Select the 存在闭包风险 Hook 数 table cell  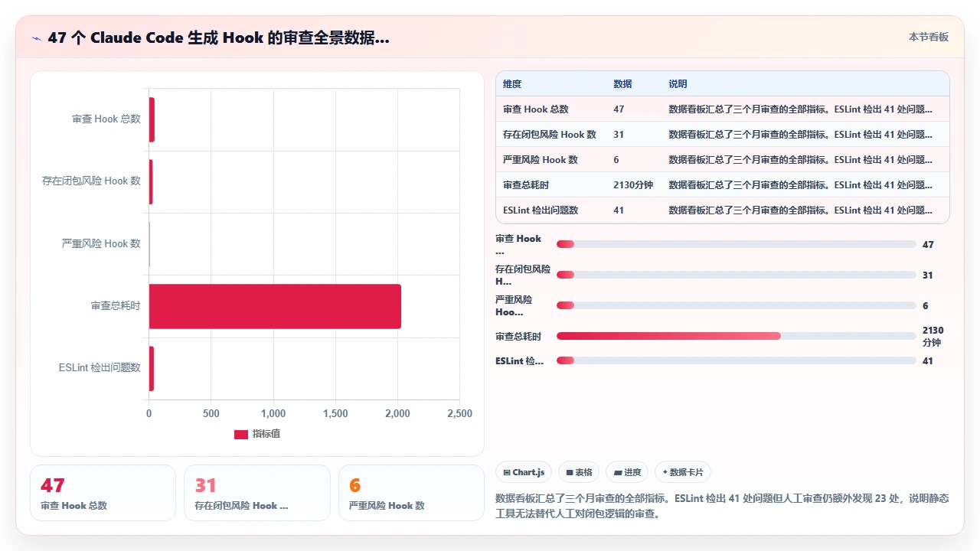(x=550, y=135)
